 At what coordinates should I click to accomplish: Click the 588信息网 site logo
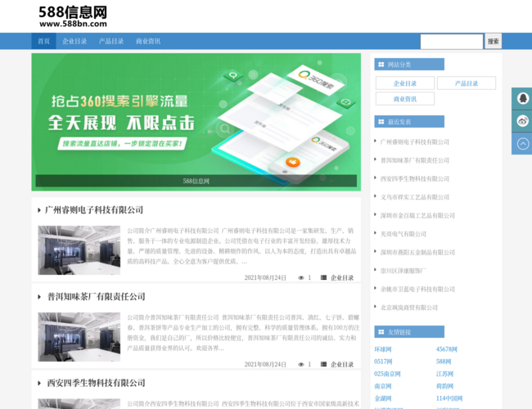pyautogui.click(x=73, y=16)
